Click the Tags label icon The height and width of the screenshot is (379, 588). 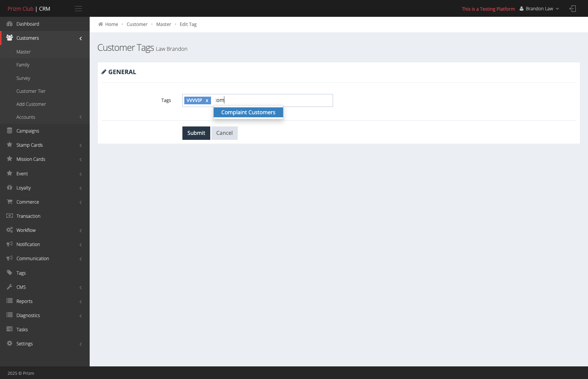tap(10, 273)
